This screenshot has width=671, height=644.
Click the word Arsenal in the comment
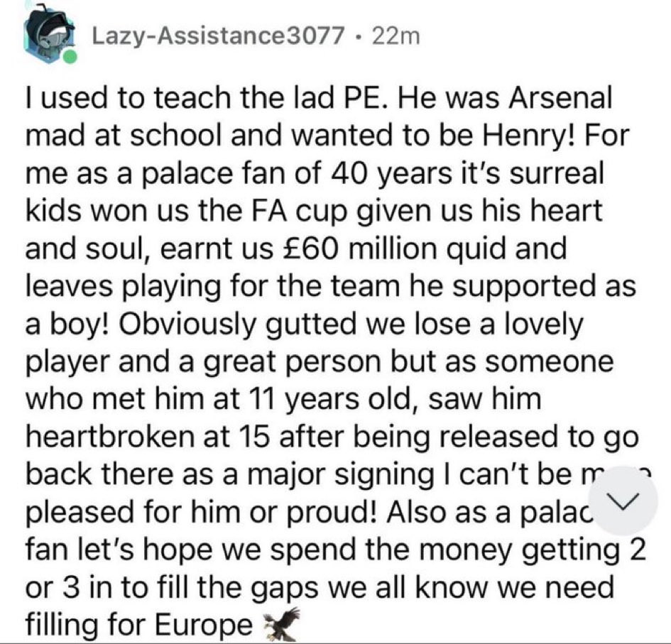[x=560, y=98]
